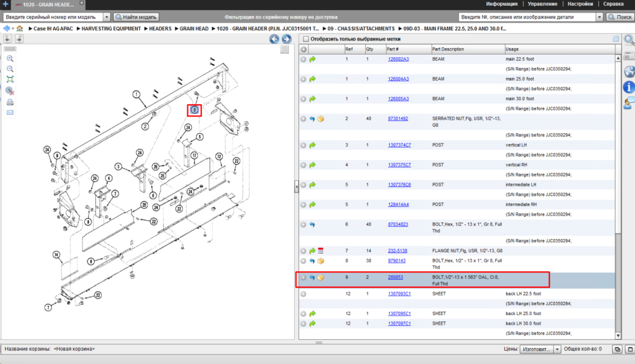This screenshot has height=364, width=635.
Task: Click scroll-down arrow of parts list
Action: click(x=618, y=335)
